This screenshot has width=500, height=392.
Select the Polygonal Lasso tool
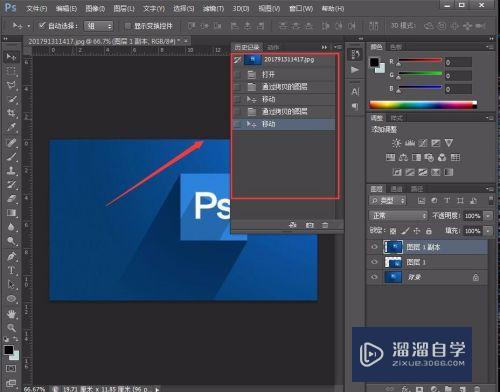tap(11, 85)
